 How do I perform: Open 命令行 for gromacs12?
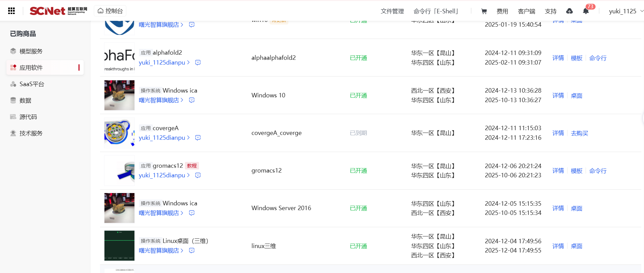(598, 171)
